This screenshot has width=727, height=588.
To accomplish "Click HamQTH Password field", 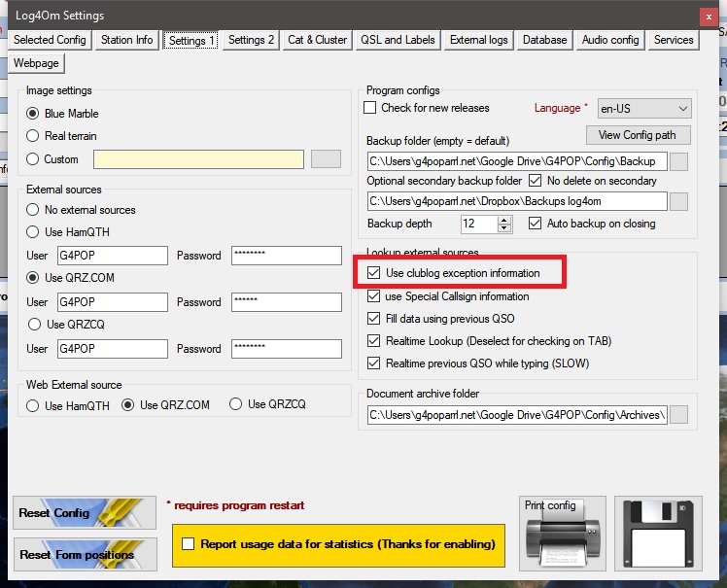I will pos(287,256).
